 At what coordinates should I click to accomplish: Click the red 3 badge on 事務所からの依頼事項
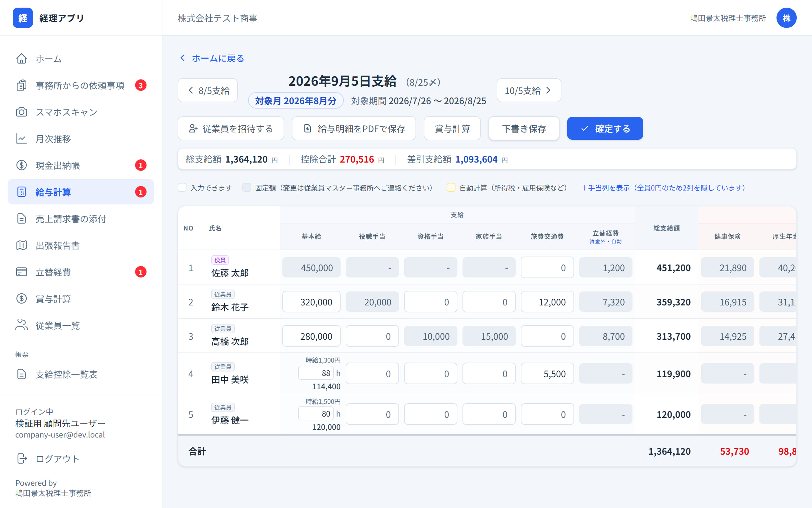(141, 85)
